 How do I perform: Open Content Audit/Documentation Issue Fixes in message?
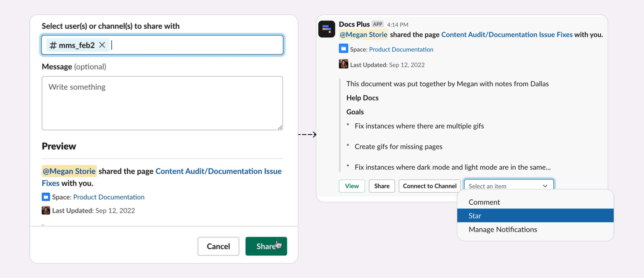(x=507, y=34)
